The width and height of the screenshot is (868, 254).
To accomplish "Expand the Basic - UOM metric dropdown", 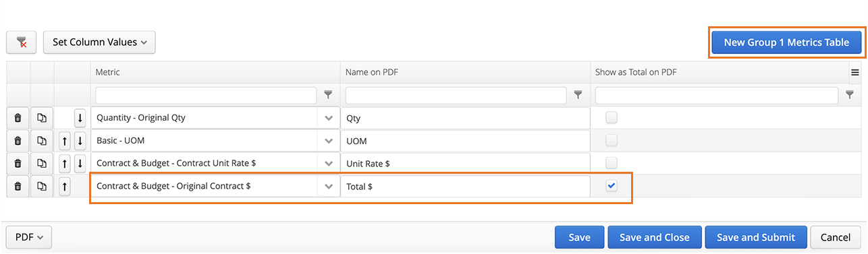I will (x=329, y=141).
